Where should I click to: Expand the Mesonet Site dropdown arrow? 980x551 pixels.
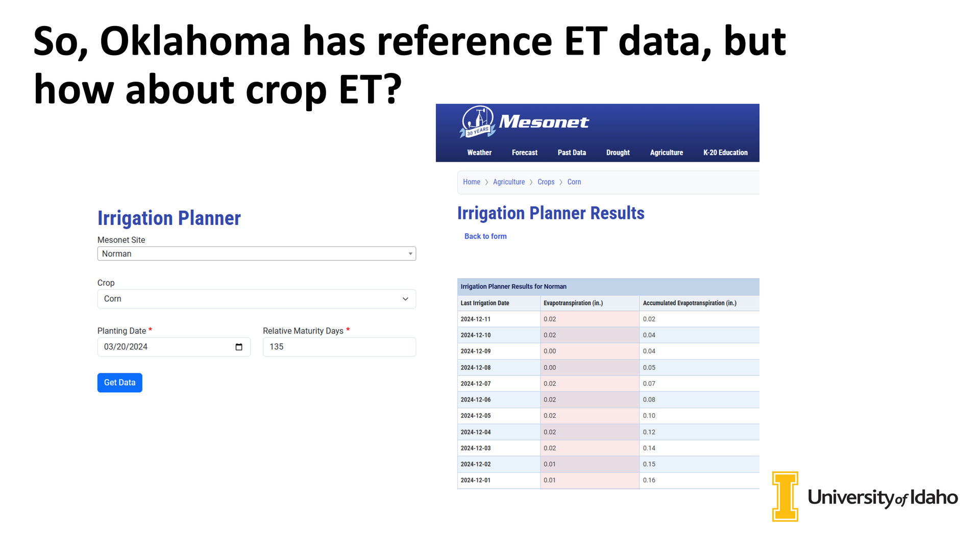pyautogui.click(x=410, y=254)
